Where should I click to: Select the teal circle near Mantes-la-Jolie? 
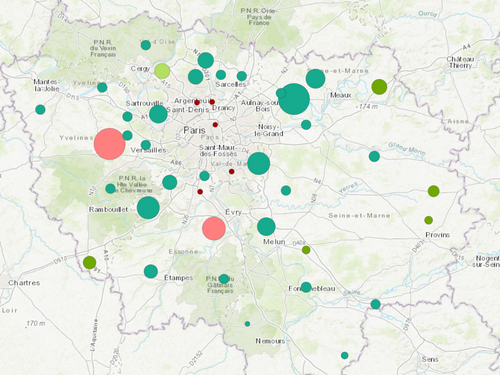[x=40, y=109]
